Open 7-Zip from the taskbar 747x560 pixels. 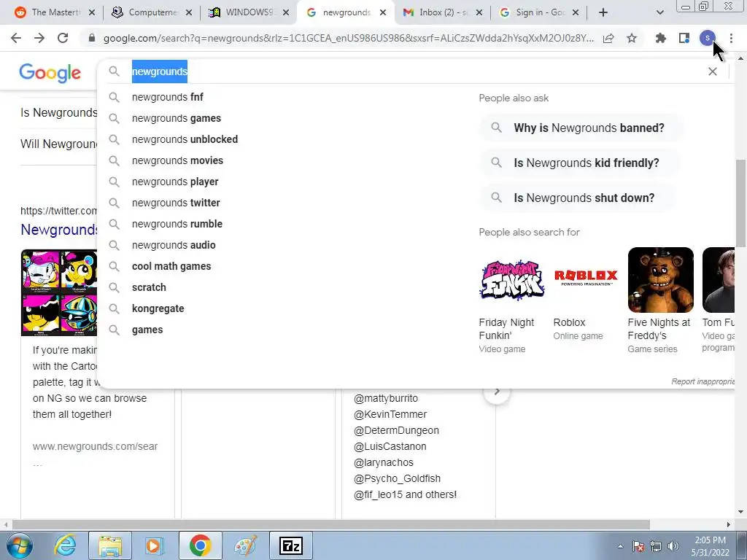[291, 545]
